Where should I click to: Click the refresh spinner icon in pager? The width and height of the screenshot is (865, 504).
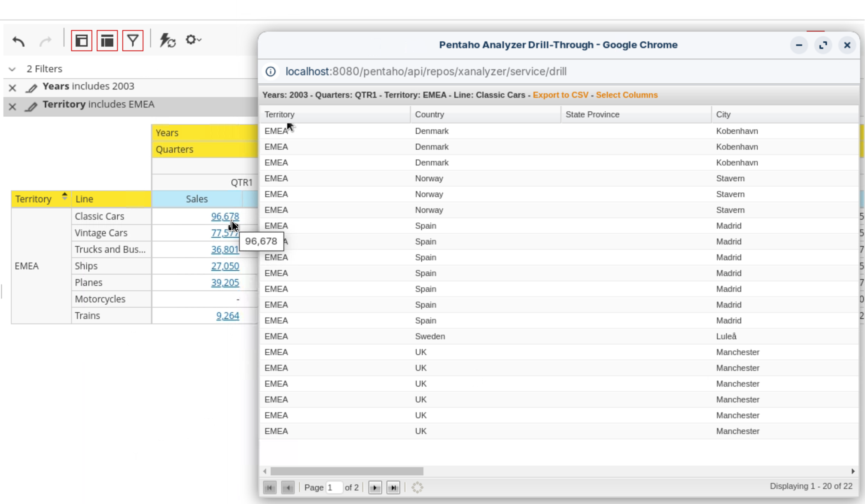417,487
